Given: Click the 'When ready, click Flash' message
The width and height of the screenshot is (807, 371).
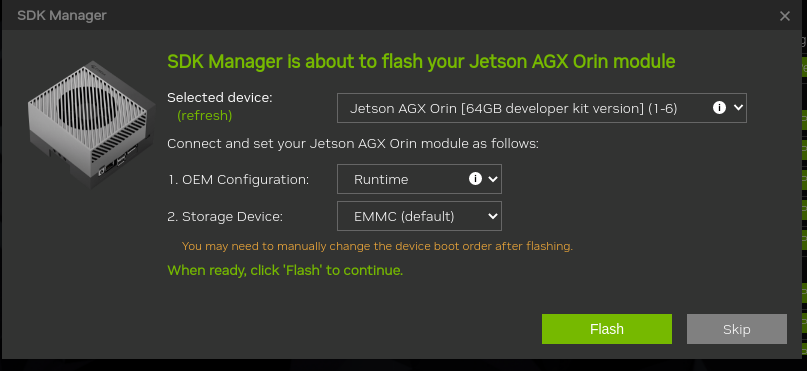Looking at the screenshot, I should pos(285,270).
